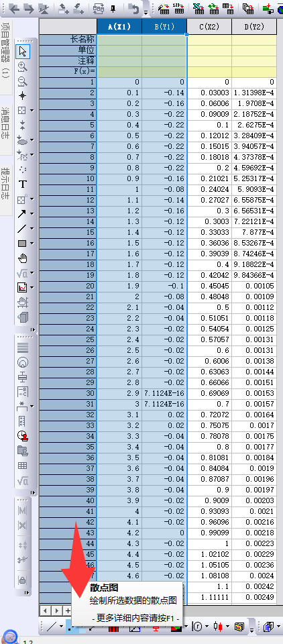This screenshot has width=283, height=644.
Task: Select column header A(X1)
Action: tap(119, 27)
